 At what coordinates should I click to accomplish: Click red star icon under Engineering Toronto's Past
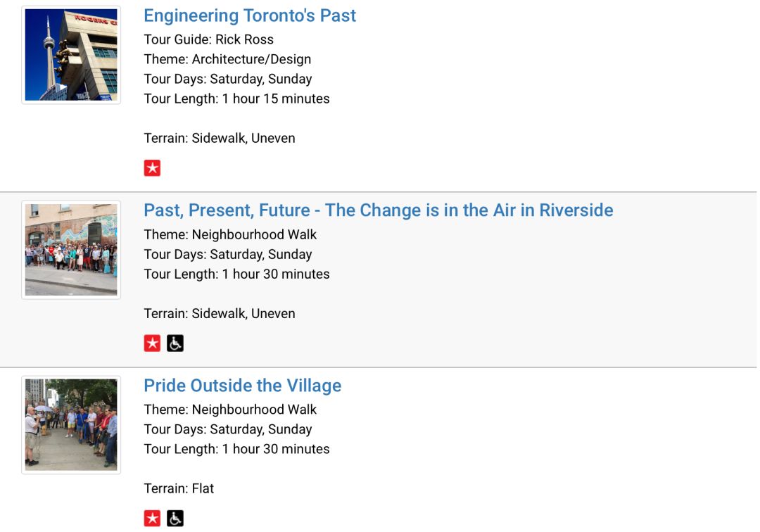coord(152,168)
